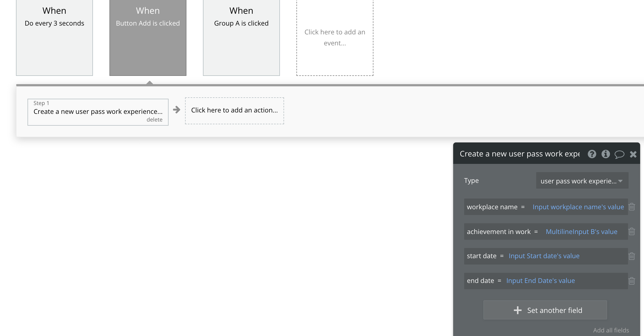644x336 pixels.
Task: Open the comment bubble icon
Action: (x=619, y=154)
